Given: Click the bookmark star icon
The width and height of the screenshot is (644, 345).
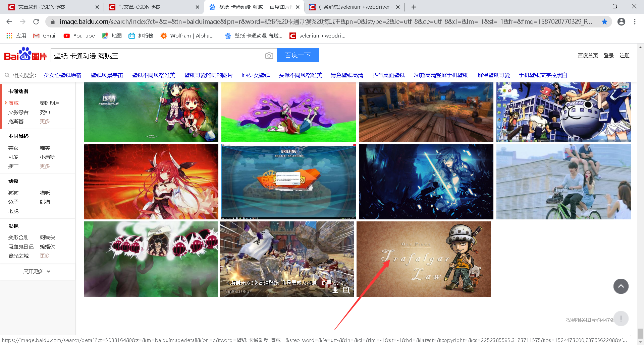Looking at the screenshot, I should point(604,22).
